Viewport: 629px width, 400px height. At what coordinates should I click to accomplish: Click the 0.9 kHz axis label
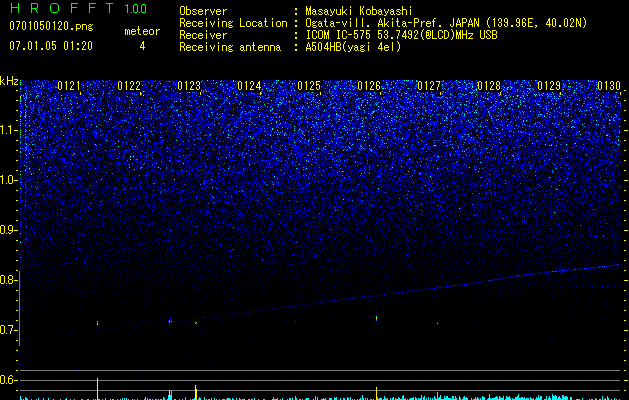pos(8,230)
